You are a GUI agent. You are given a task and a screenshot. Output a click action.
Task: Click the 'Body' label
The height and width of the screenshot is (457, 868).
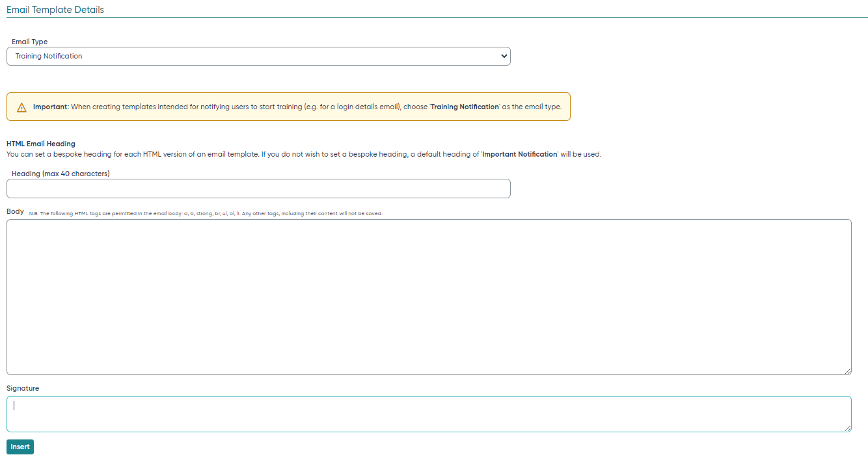(15, 211)
